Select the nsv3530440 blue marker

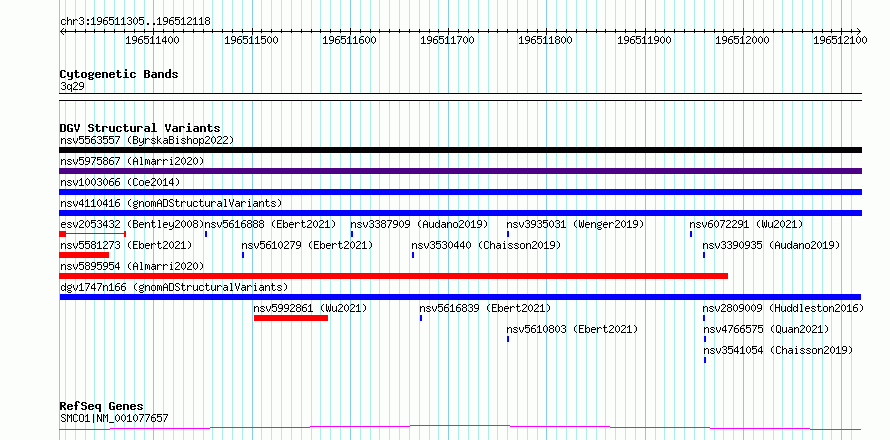(413, 255)
